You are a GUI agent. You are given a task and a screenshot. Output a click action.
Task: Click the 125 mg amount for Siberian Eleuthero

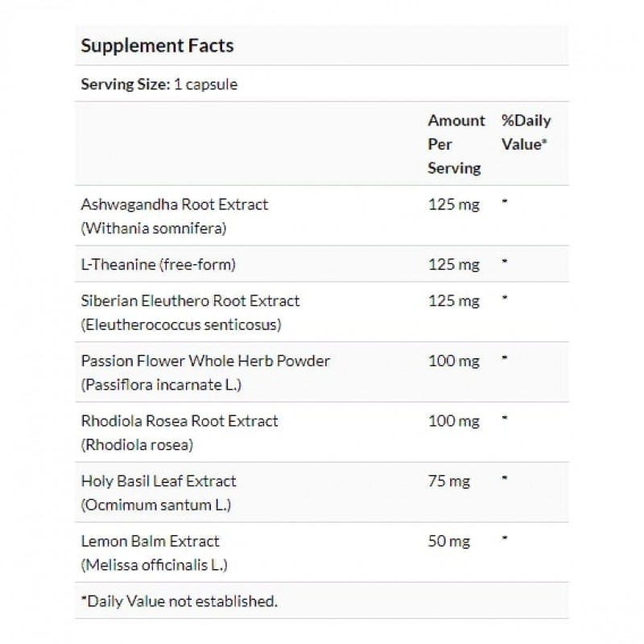click(453, 301)
